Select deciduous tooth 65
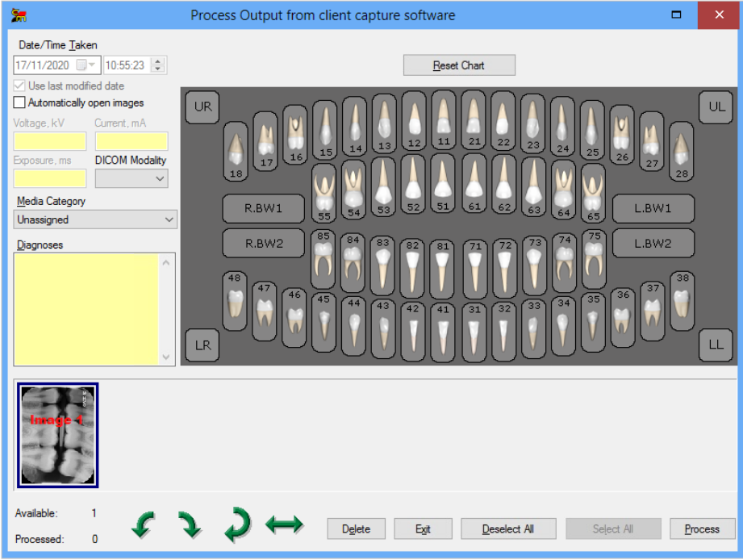This screenshot has width=743, height=560. pos(593,194)
